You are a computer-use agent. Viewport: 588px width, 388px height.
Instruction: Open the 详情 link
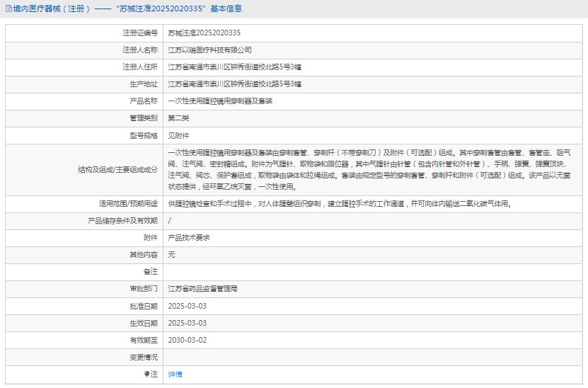(175, 374)
